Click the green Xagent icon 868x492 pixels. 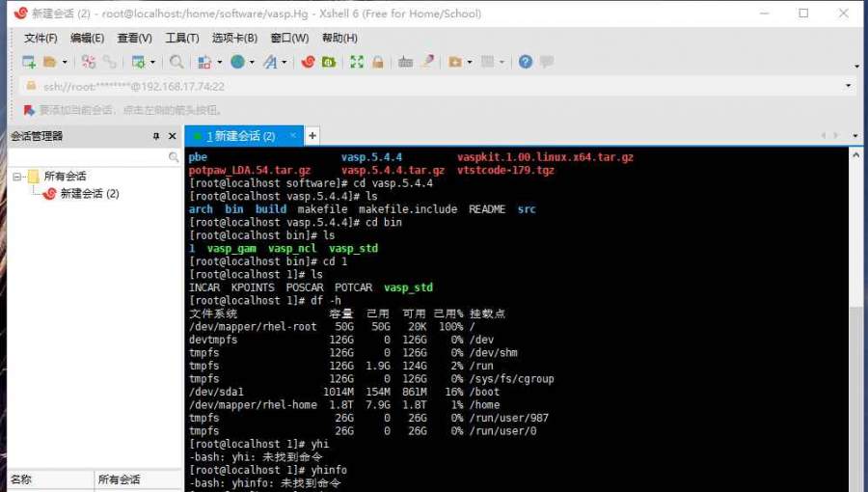point(329,62)
